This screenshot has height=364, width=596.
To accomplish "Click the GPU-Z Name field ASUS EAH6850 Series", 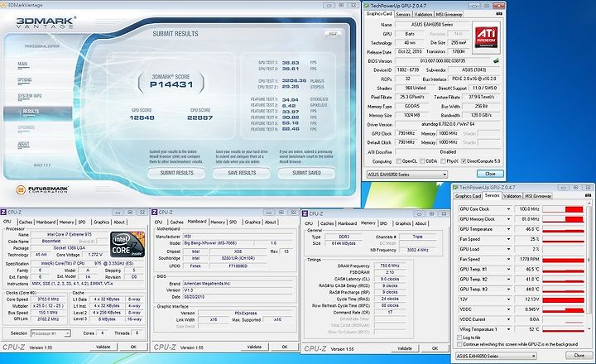I will pyautogui.click(x=432, y=25).
